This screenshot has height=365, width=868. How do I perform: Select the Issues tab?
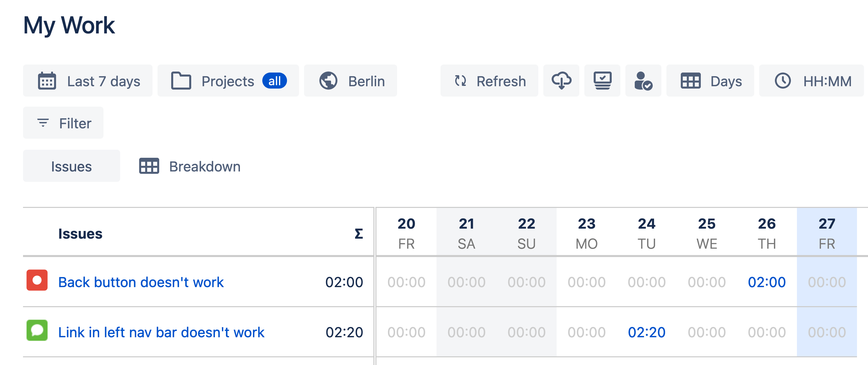click(71, 166)
